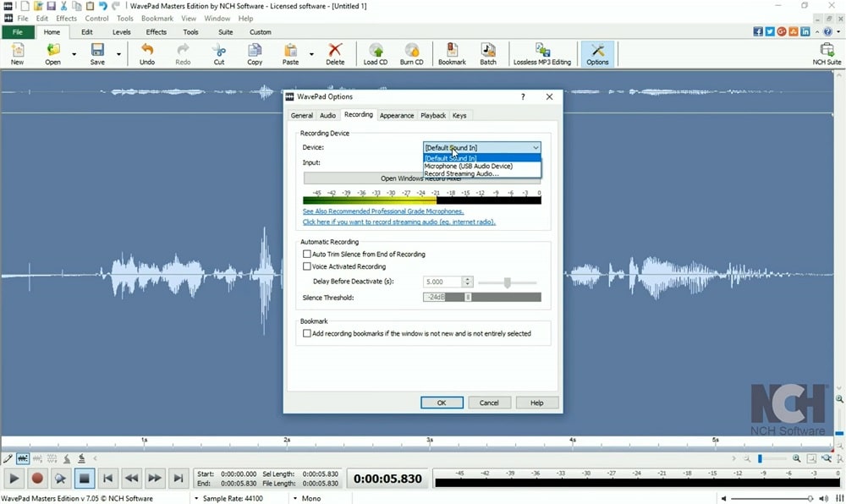Switch to the General tab
The width and height of the screenshot is (846, 504).
click(x=302, y=115)
